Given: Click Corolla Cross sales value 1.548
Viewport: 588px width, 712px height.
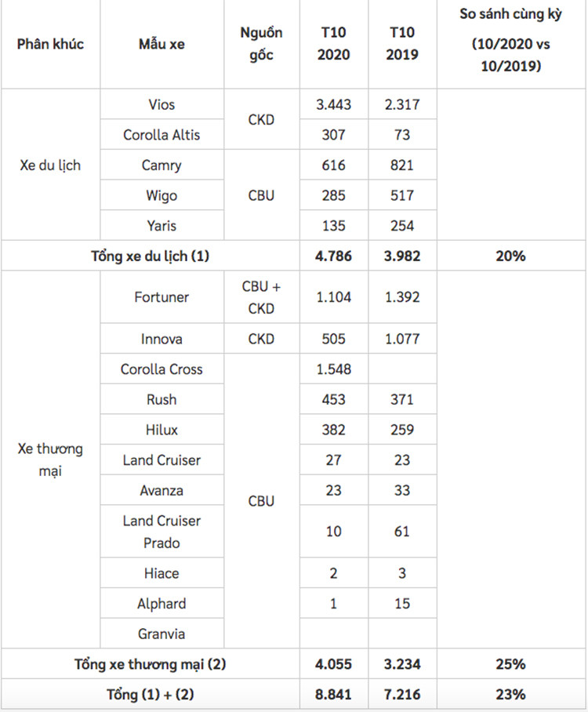Looking at the screenshot, I should click(x=334, y=369).
